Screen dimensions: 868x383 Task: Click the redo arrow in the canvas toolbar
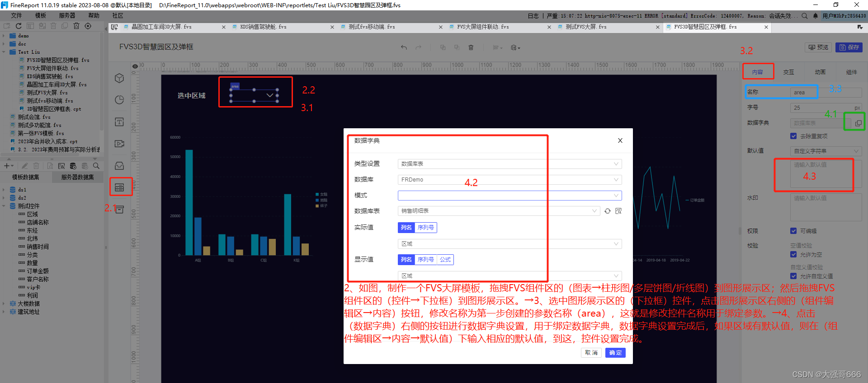tap(419, 47)
